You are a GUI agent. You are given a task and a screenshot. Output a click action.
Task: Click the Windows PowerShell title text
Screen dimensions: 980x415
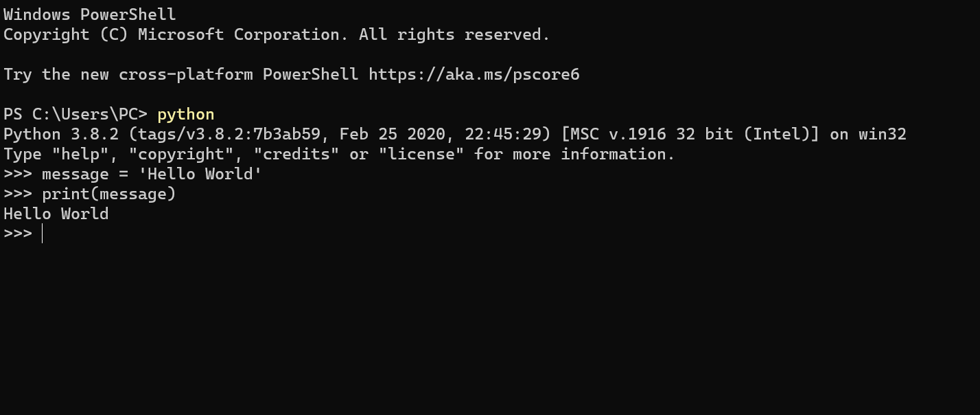(x=90, y=14)
